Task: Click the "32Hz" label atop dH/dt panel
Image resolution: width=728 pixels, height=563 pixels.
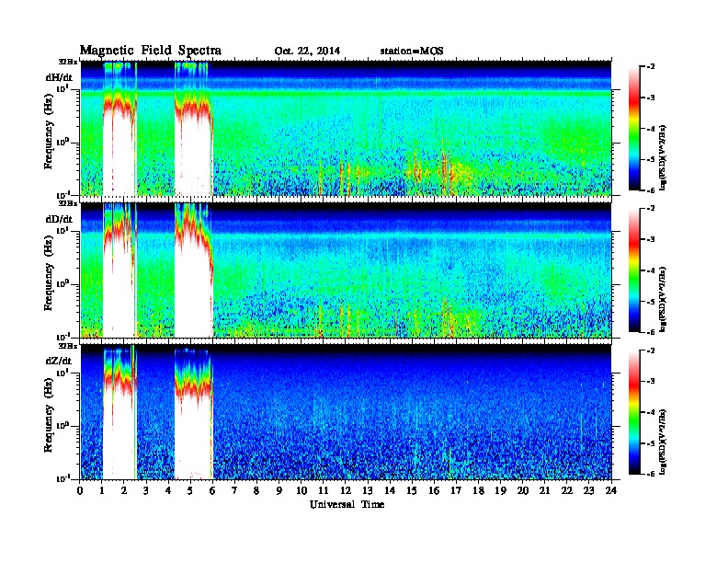Action: (68, 62)
